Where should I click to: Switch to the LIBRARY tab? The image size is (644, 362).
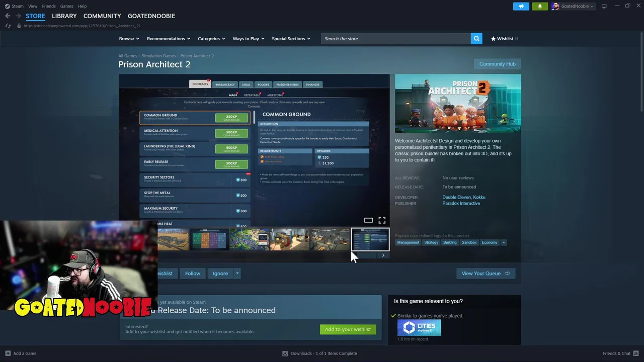(64, 16)
